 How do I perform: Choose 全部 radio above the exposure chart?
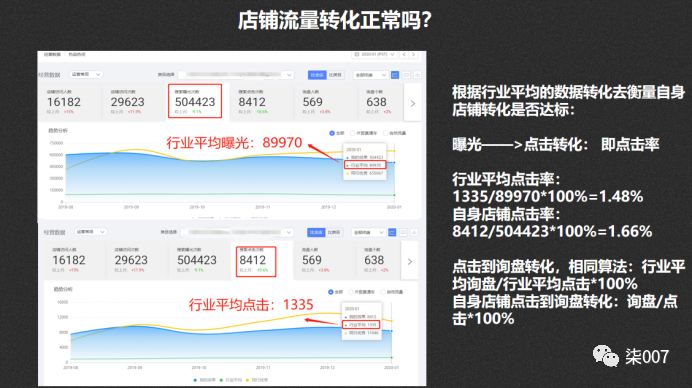click(x=337, y=133)
